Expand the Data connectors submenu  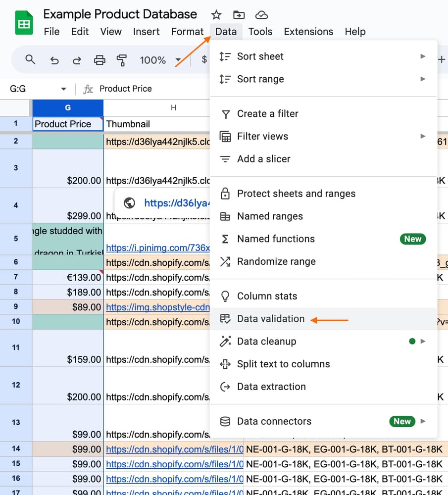click(423, 422)
